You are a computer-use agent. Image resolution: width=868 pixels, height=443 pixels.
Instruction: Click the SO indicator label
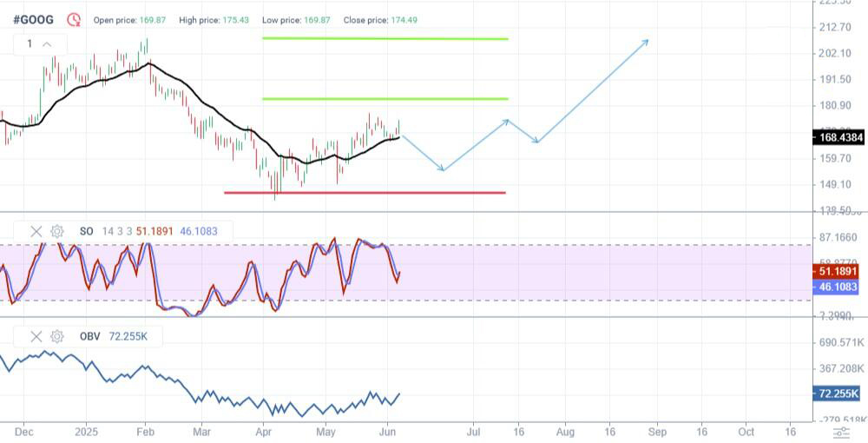click(x=86, y=231)
